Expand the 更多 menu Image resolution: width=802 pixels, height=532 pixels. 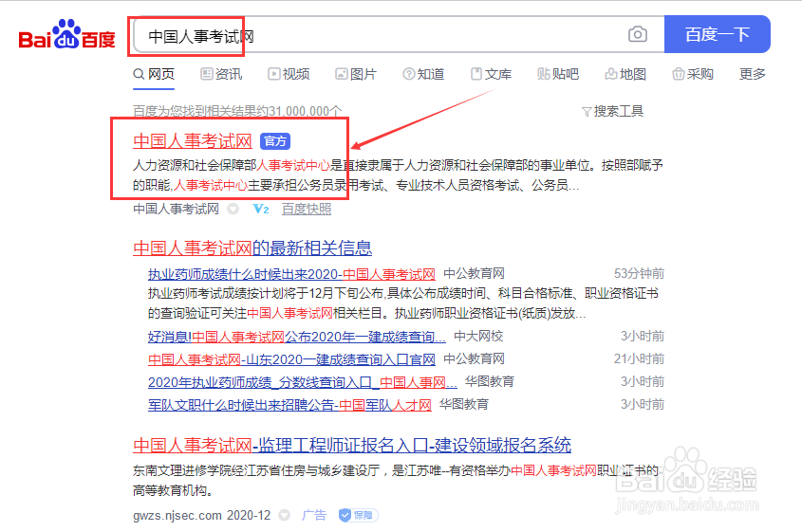coord(753,75)
